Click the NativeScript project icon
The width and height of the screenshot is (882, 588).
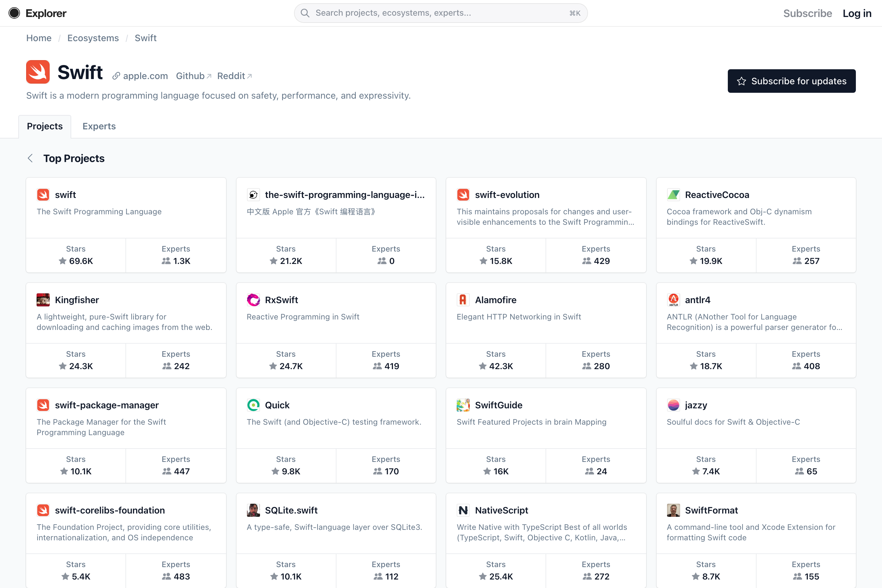click(464, 510)
